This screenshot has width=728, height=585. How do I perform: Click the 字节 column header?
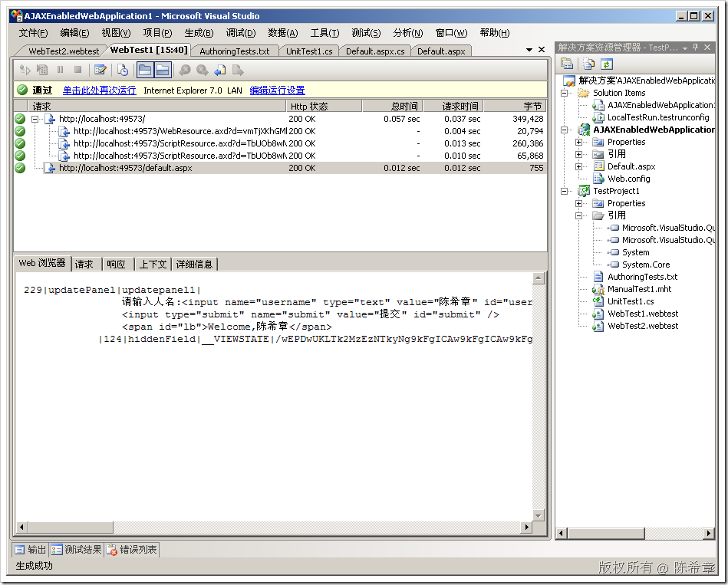click(515, 107)
